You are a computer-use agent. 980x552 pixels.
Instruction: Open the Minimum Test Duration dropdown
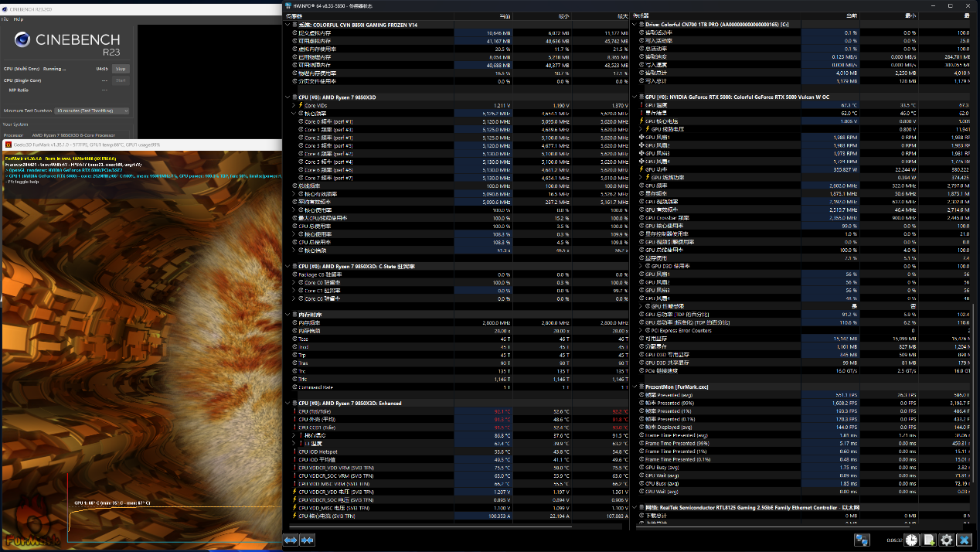point(93,111)
